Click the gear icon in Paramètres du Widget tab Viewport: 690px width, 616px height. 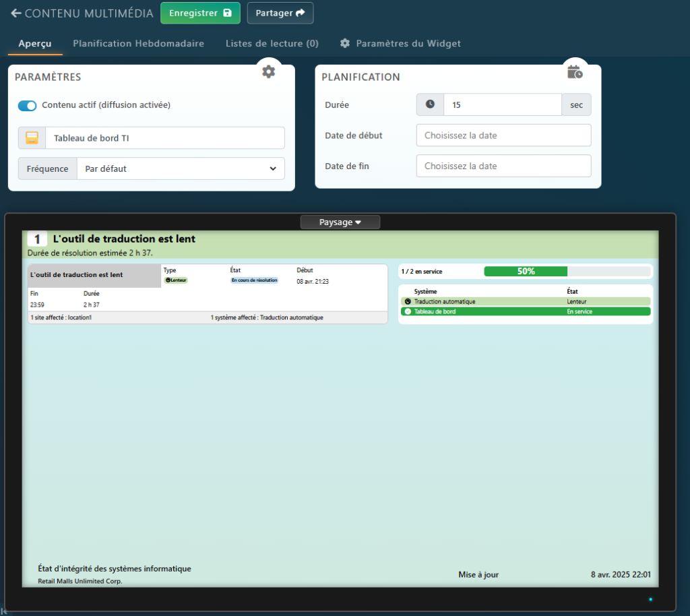(345, 43)
